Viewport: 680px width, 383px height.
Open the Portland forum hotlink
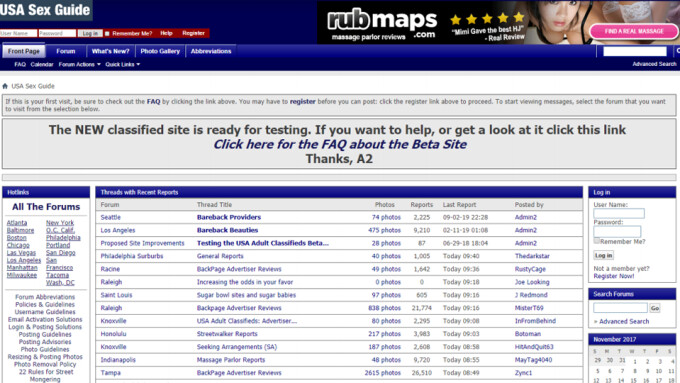(58, 245)
